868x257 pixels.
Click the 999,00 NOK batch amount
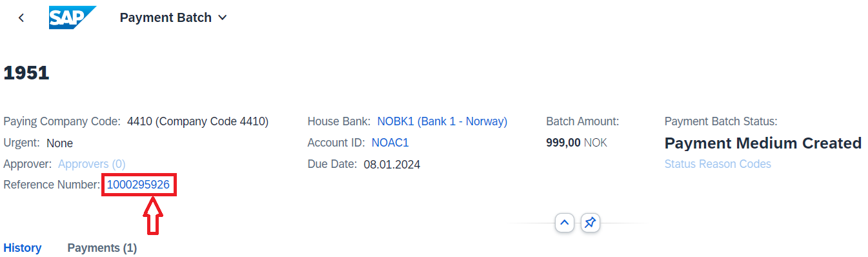pyautogui.click(x=576, y=143)
